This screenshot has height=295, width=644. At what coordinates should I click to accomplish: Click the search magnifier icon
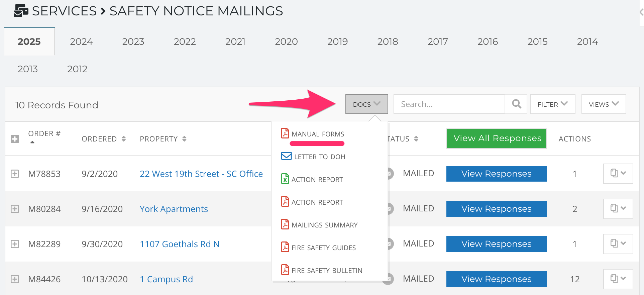[516, 104]
